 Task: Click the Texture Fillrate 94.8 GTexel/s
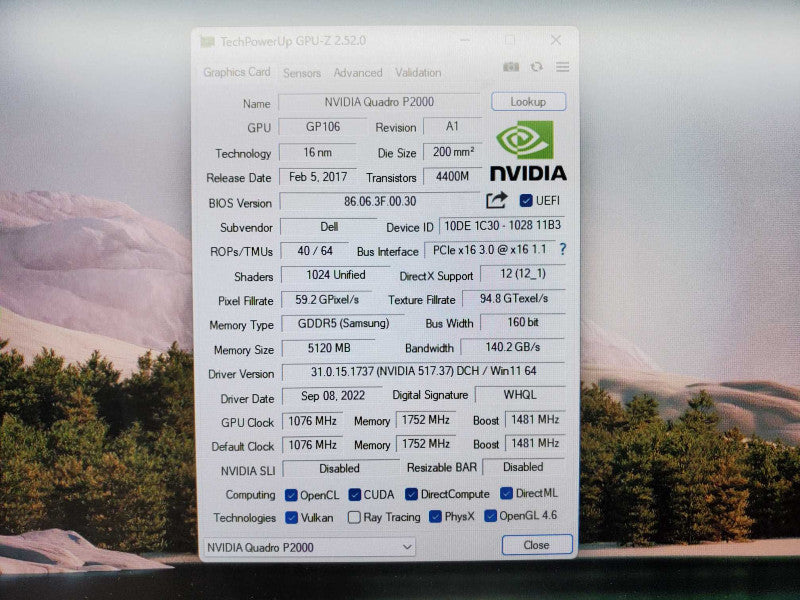click(513, 298)
